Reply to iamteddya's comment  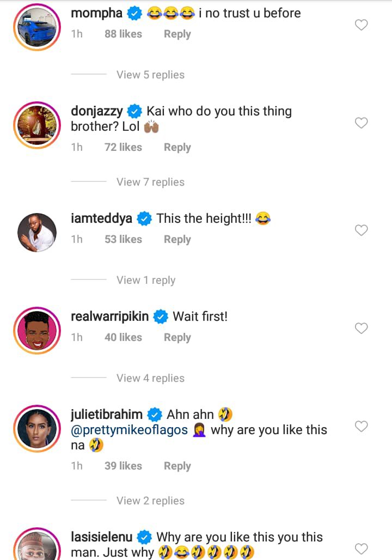177,239
